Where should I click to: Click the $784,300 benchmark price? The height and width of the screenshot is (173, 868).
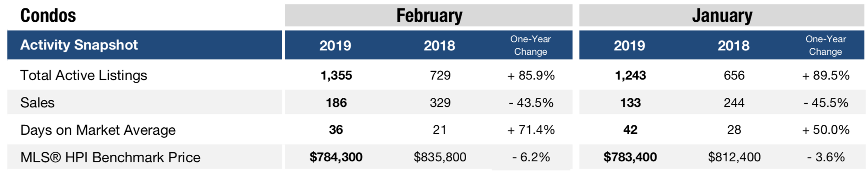coord(336,157)
